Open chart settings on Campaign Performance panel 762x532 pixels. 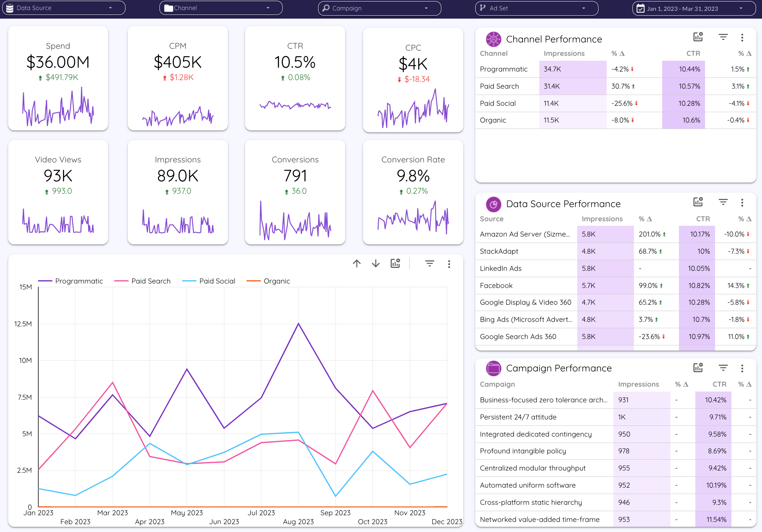[698, 368]
